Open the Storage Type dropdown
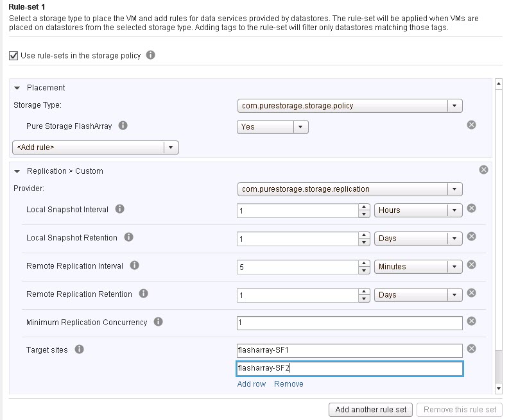Viewport: 509px width, 420px height. [350, 106]
